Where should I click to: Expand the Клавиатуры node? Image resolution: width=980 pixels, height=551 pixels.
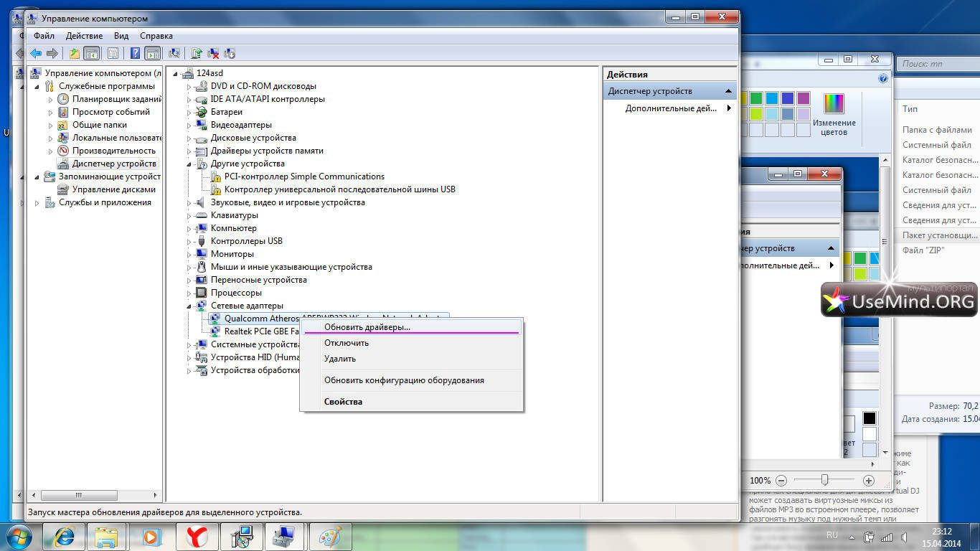pyautogui.click(x=190, y=215)
